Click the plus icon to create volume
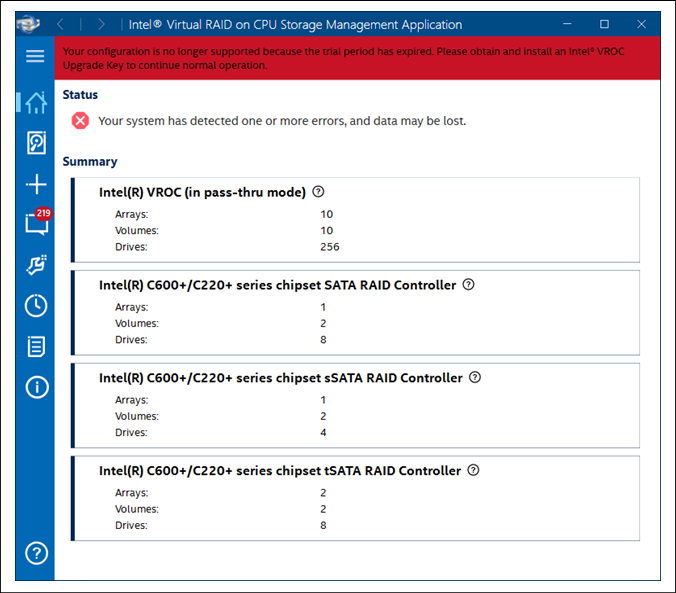The width and height of the screenshot is (676, 593). tap(36, 184)
